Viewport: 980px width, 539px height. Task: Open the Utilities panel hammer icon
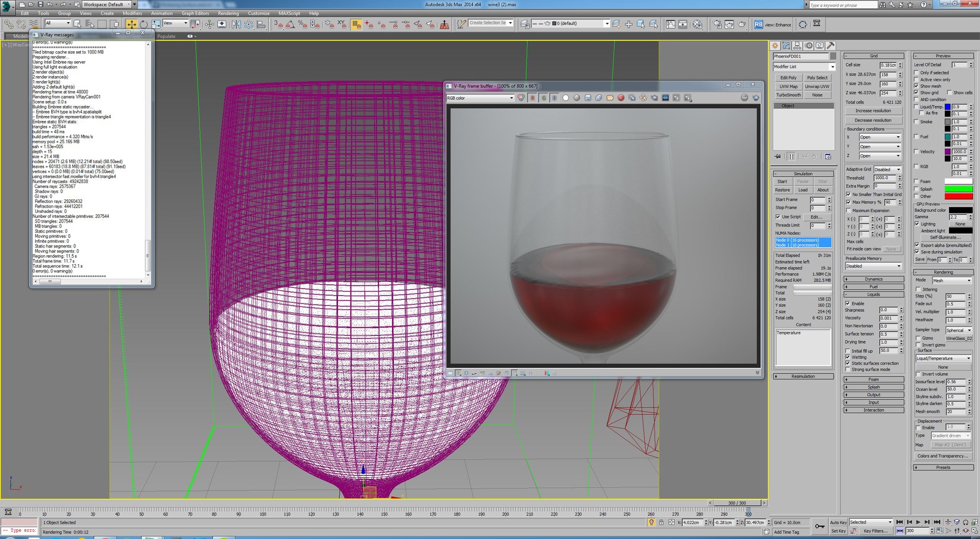click(831, 45)
